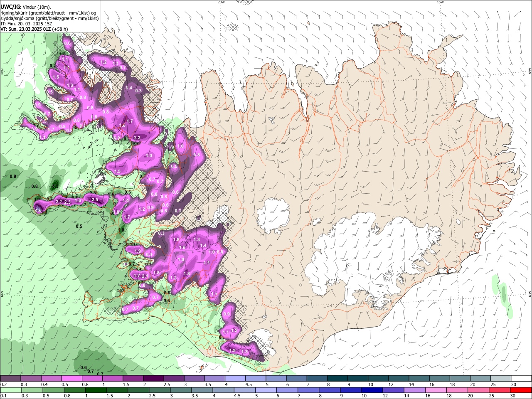Click the '20W' longitude label
Viewport: 532px width, 399px height.
coord(221,2)
